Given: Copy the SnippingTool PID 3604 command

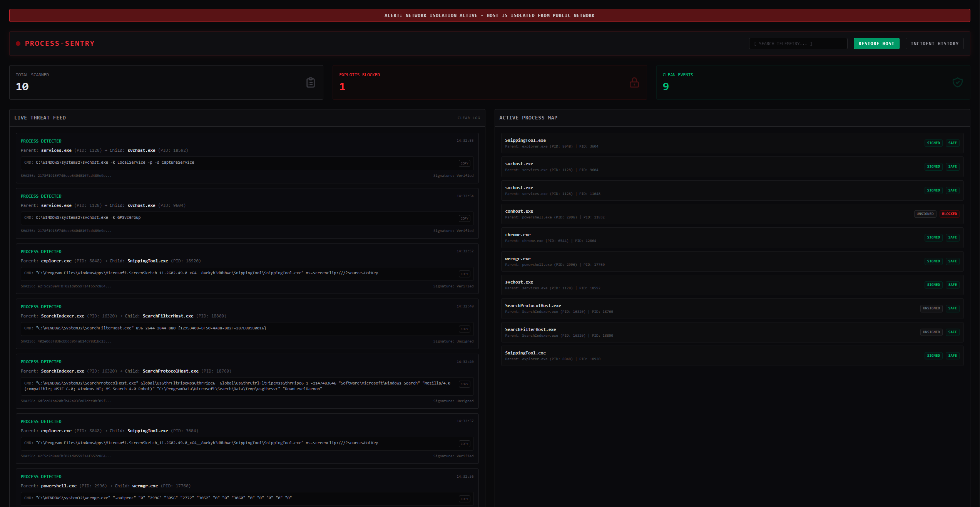Looking at the screenshot, I should (x=464, y=444).
